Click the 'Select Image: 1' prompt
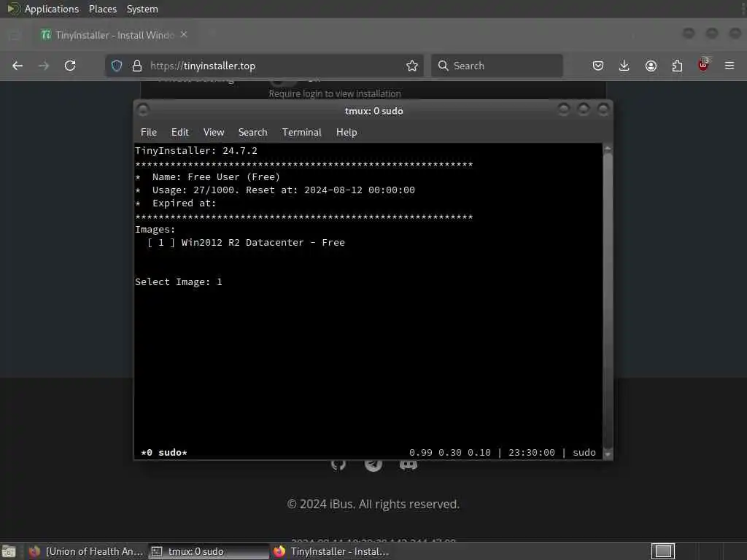This screenshot has width=747, height=560. (x=179, y=282)
